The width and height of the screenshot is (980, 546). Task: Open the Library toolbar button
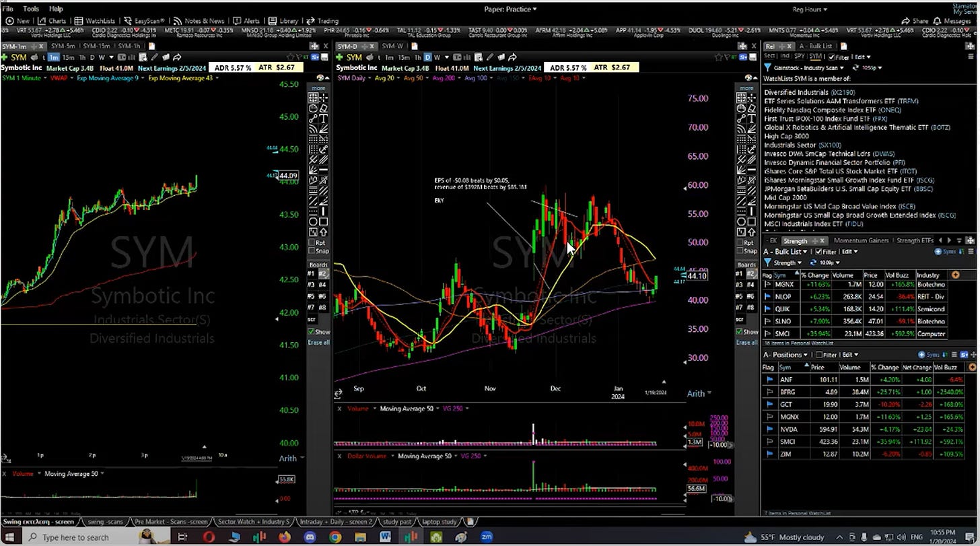(283, 21)
